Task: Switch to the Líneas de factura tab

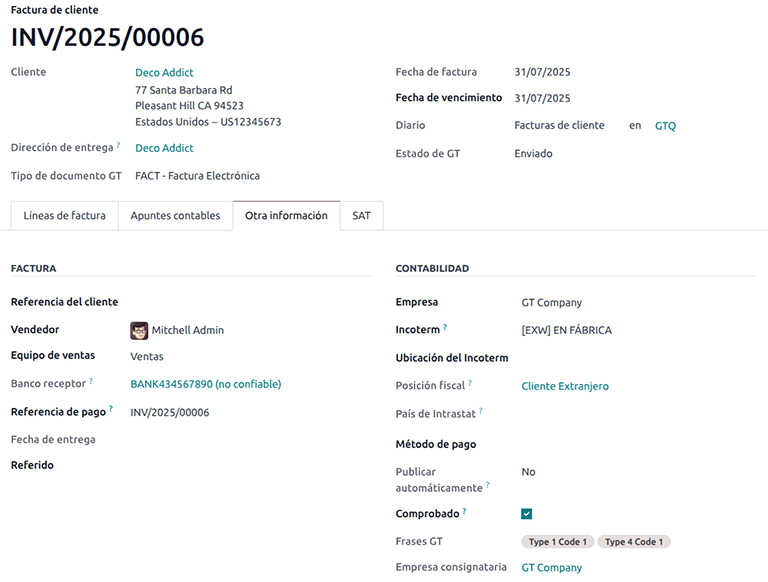Action: pyautogui.click(x=64, y=216)
